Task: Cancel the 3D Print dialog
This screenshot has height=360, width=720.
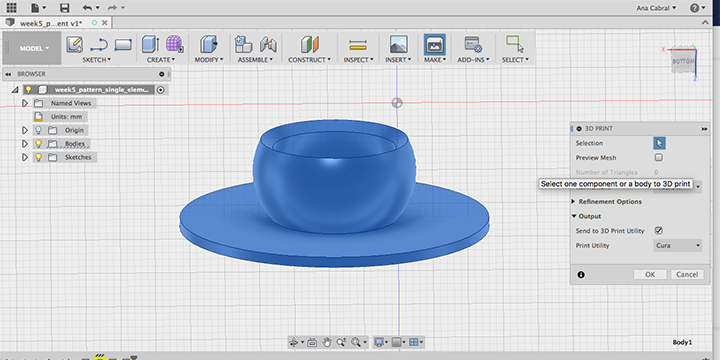Action: point(687,275)
